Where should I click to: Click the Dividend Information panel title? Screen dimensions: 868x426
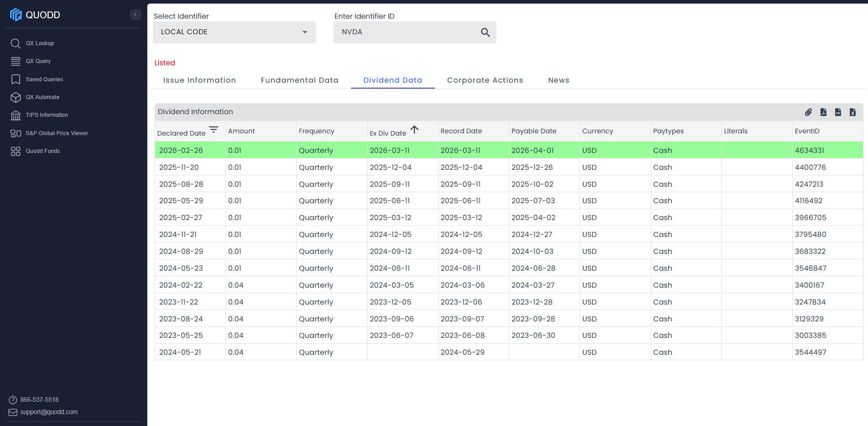click(x=195, y=112)
